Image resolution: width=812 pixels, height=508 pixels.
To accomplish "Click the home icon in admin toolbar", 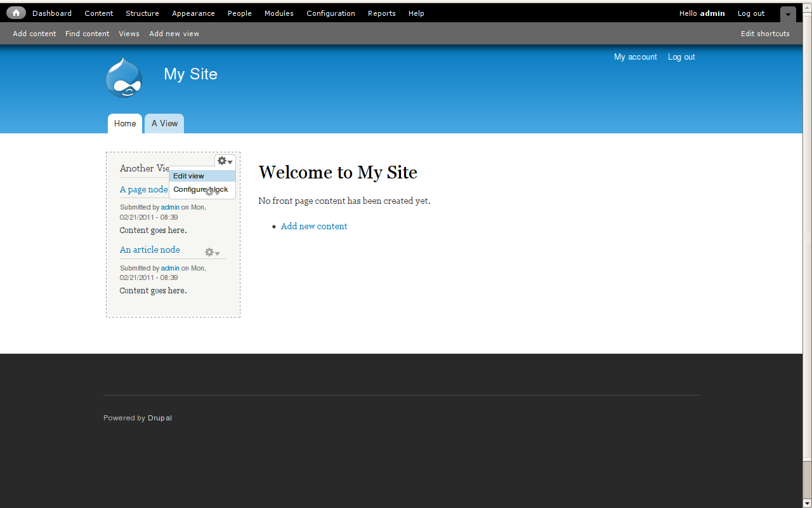I will click(16, 13).
